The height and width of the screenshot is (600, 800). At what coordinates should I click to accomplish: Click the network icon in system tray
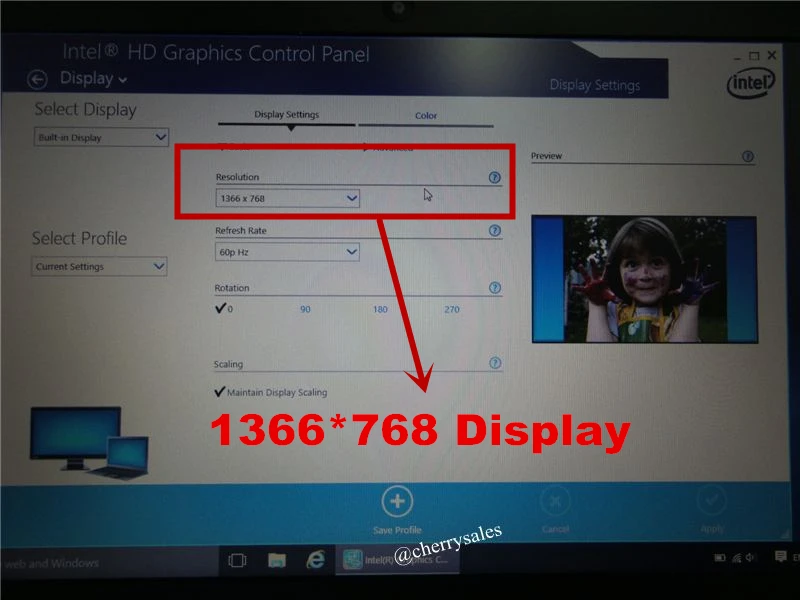[736, 558]
